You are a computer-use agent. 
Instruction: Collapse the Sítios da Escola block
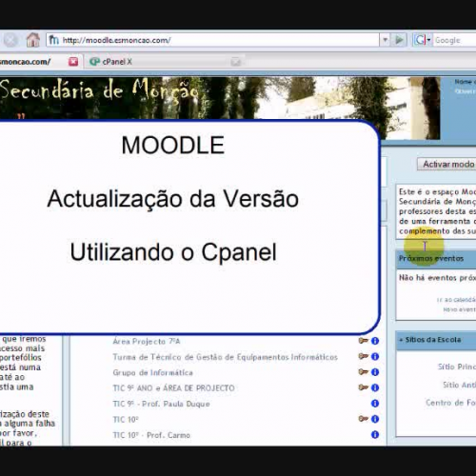coord(401,340)
